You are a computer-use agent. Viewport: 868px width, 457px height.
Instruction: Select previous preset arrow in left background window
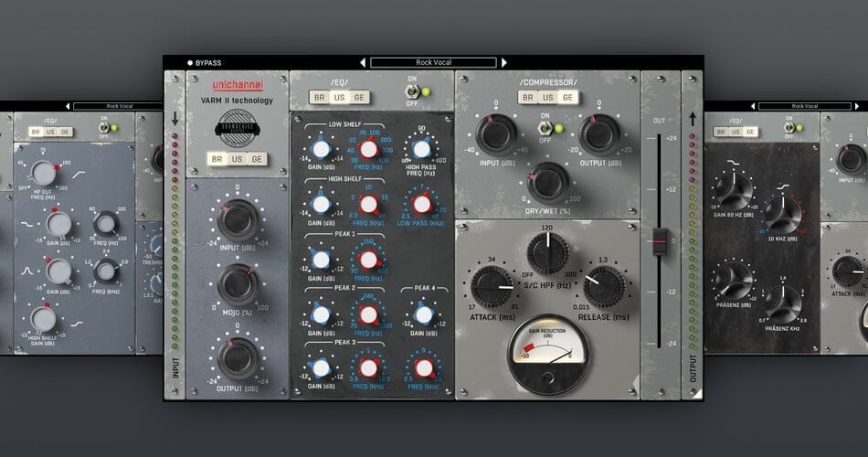click(68, 106)
